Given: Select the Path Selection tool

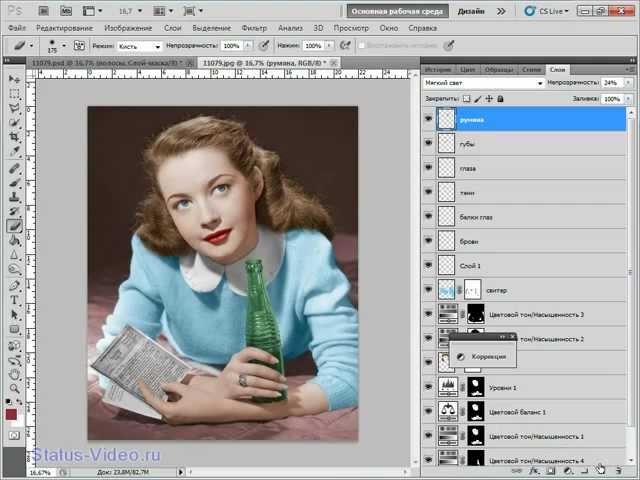Looking at the screenshot, I should (14, 314).
